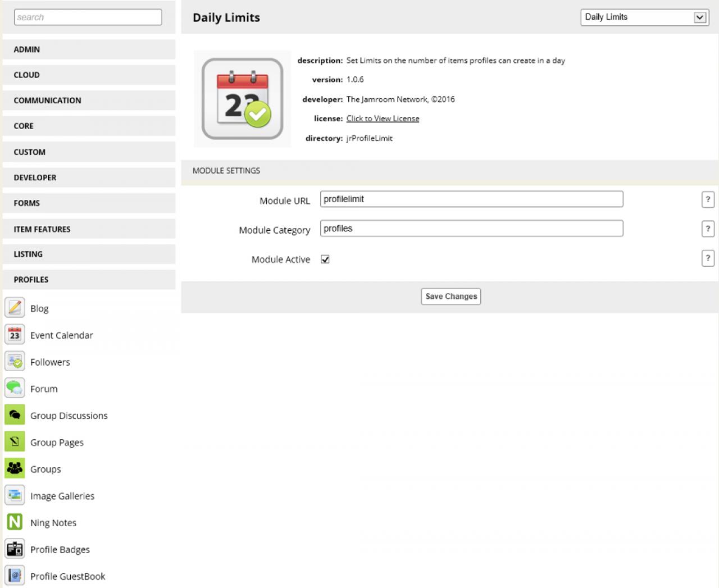The image size is (719, 588).
Task: Open the Profile GuestBook module icon
Action: tap(15, 576)
